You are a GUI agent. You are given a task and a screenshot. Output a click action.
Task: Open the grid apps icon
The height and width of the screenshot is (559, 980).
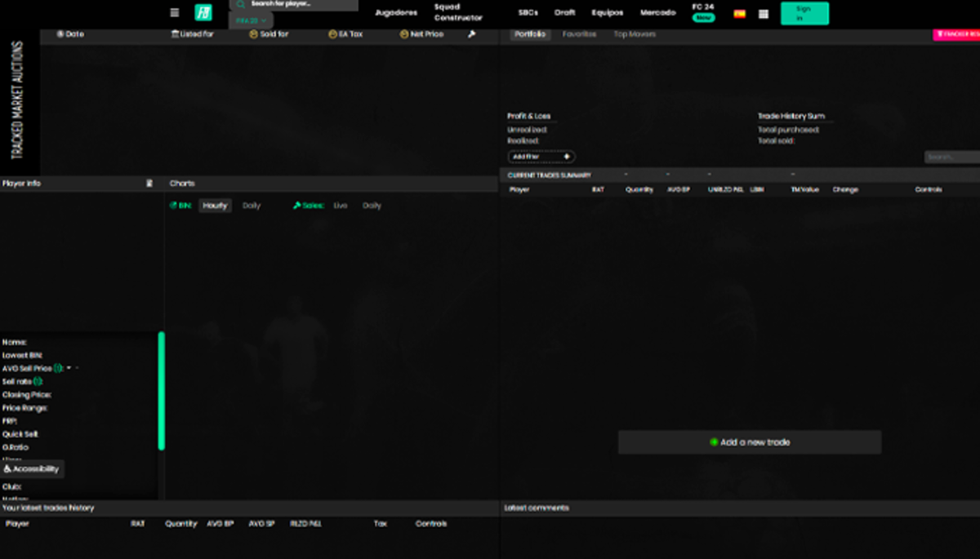click(764, 14)
